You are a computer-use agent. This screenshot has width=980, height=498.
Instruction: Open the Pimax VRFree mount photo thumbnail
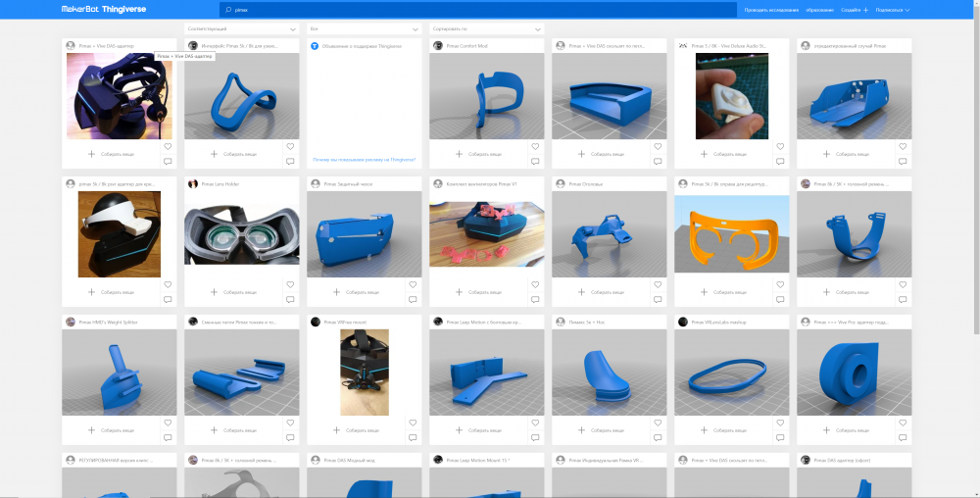(x=365, y=373)
